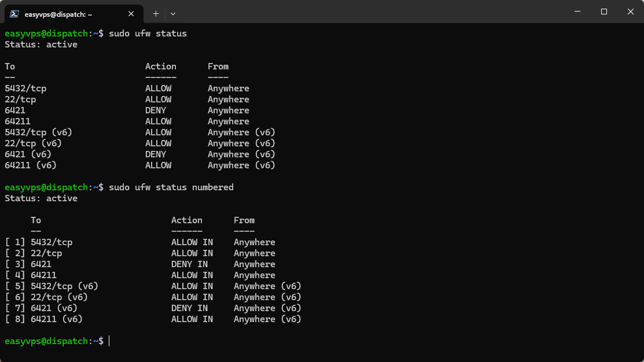Click "Anywhere (v6)" in the rule [ 5] row
This screenshot has height=362, width=644.
(267, 286)
